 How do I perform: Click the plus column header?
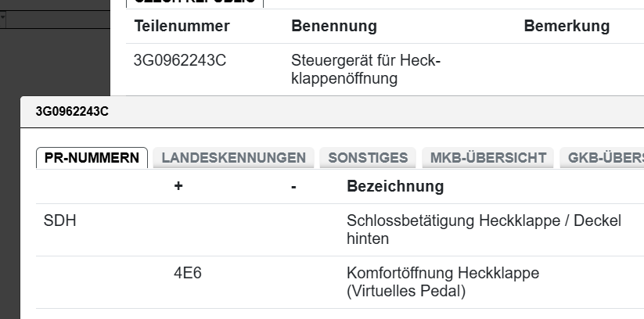tap(178, 187)
